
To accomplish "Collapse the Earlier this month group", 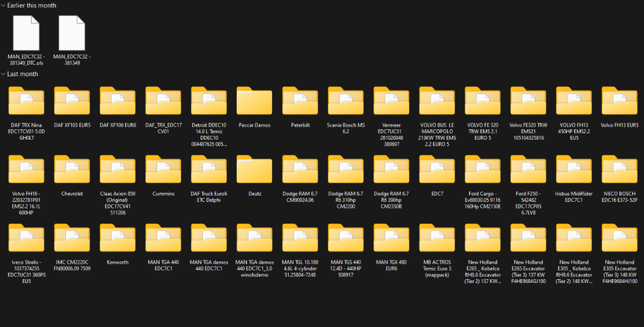I will pyautogui.click(x=3, y=6).
